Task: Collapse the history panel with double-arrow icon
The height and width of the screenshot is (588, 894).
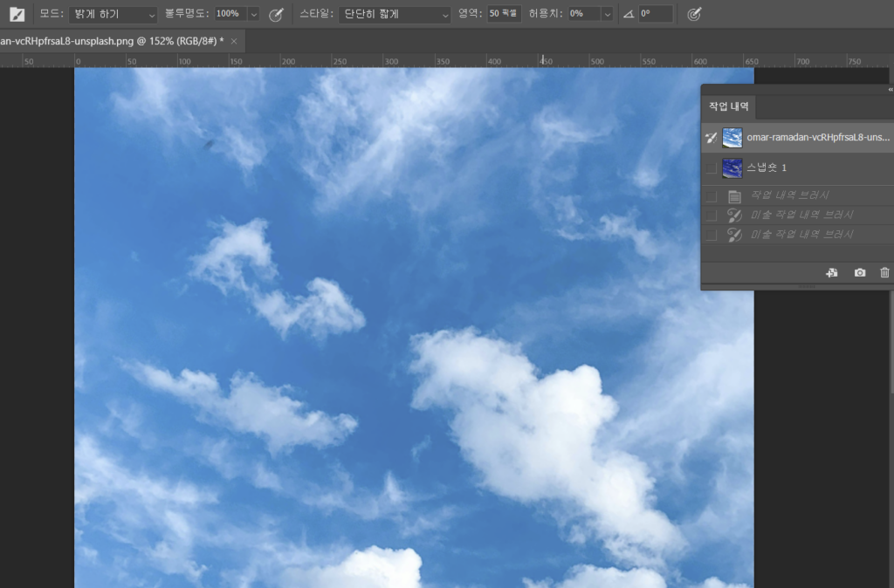Action: point(890,89)
